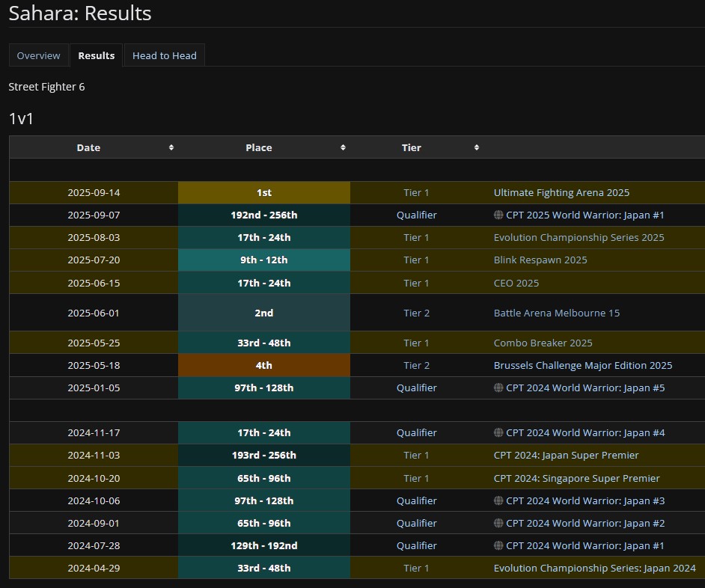Open CPT 2024 World Warrior: Japan #2
The width and height of the screenshot is (705, 588).
click(x=585, y=523)
